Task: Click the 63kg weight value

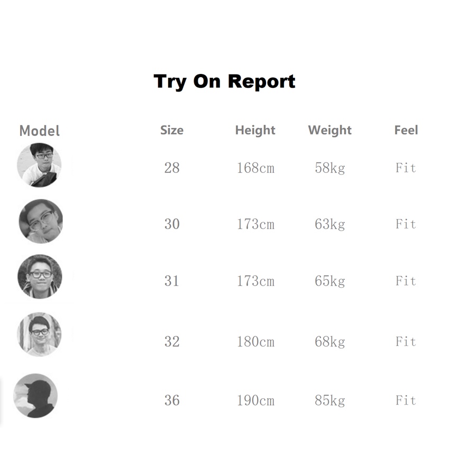Action: (x=330, y=224)
